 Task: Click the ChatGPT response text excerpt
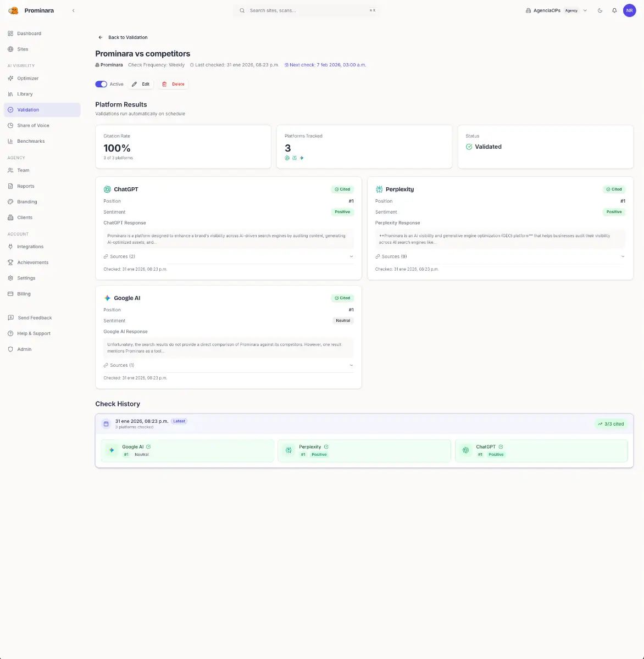(x=229, y=239)
